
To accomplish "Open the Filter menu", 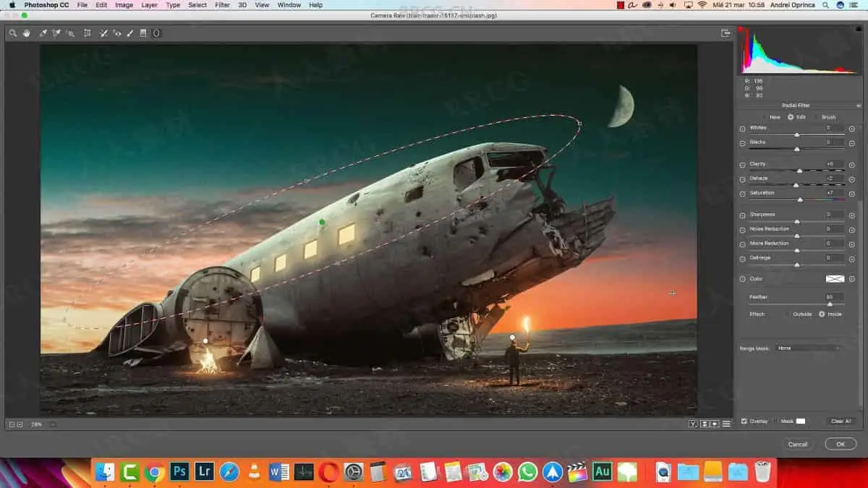I will [x=222, y=5].
